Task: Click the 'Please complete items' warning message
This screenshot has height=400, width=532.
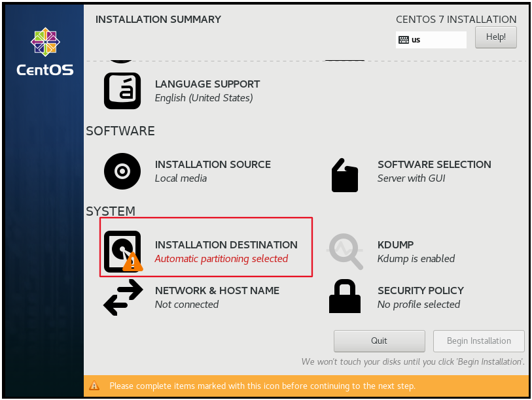Action: click(x=262, y=386)
